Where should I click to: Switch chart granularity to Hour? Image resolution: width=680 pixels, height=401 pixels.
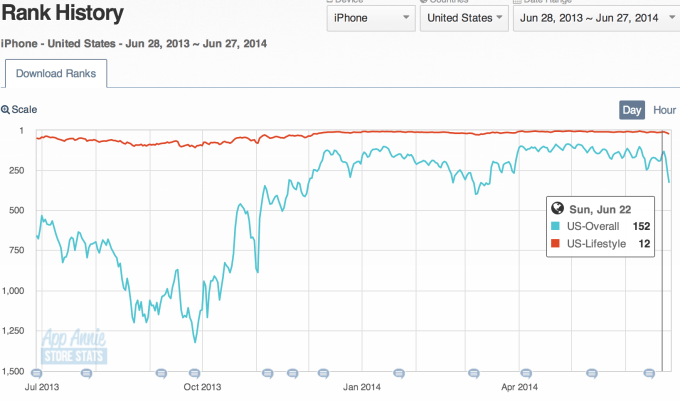tap(664, 110)
